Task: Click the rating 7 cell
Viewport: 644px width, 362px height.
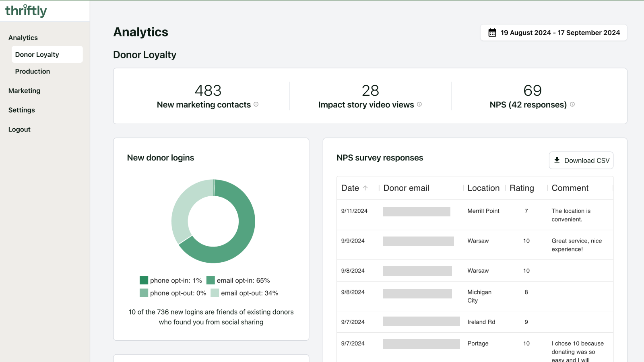Action: [x=526, y=211]
